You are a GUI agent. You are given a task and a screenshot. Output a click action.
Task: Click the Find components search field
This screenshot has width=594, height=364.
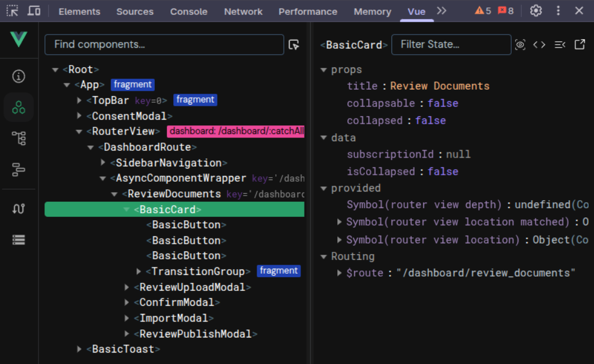[x=164, y=44]
